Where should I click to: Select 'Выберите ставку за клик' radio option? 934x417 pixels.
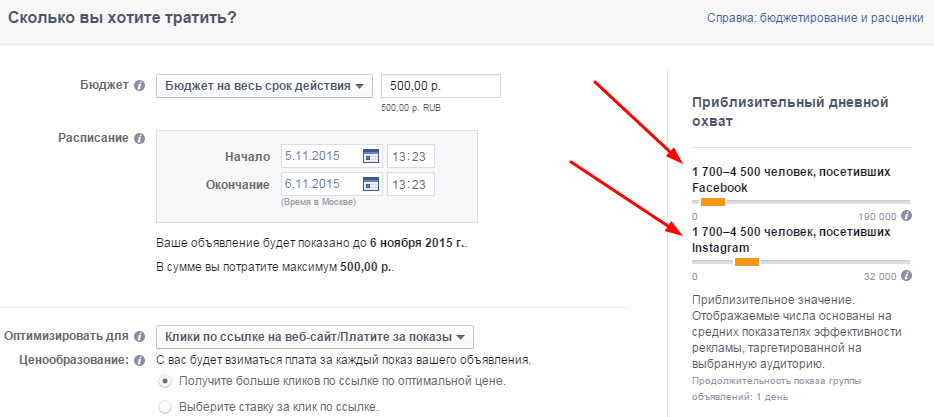pos(166,406)
